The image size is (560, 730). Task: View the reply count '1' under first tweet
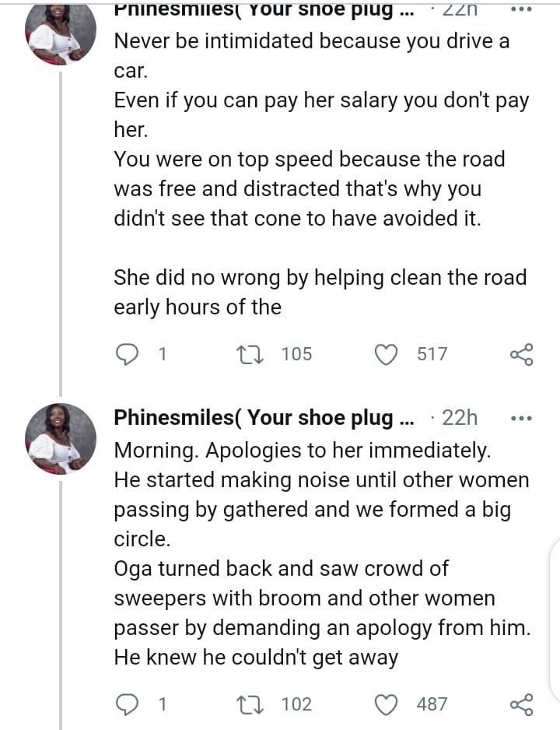[x=149, y=354]
